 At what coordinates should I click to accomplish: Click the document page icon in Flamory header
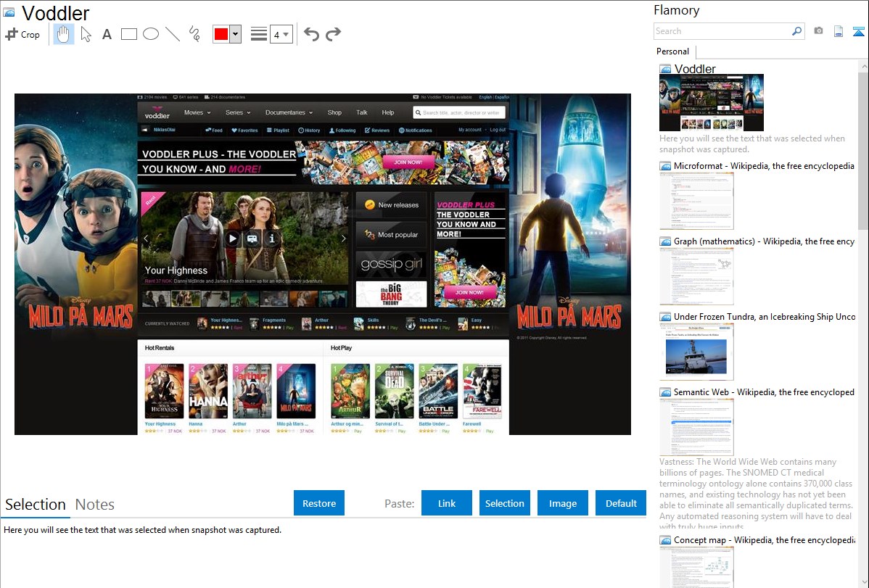(x=839, y=31)
